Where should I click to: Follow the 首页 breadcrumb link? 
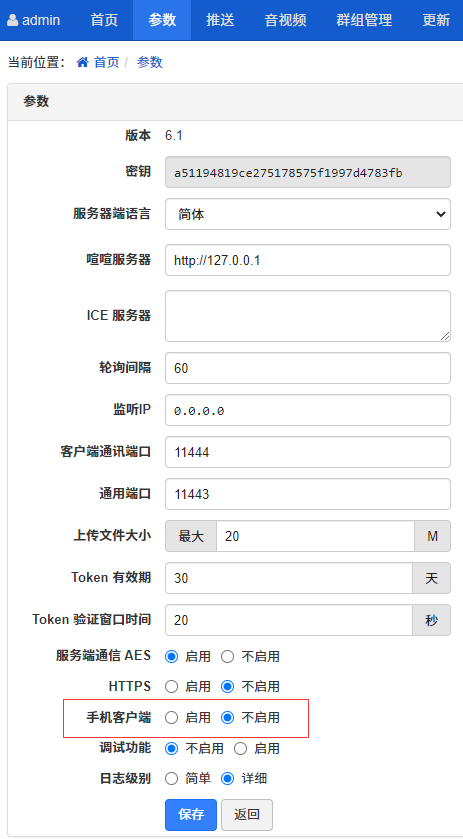[x=107, y=63]
